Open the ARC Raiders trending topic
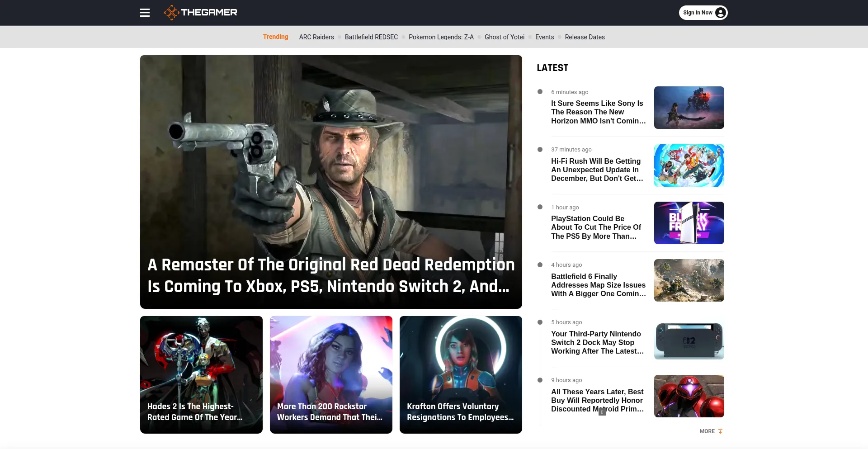868x449 pixels. [x=316, y=37]
